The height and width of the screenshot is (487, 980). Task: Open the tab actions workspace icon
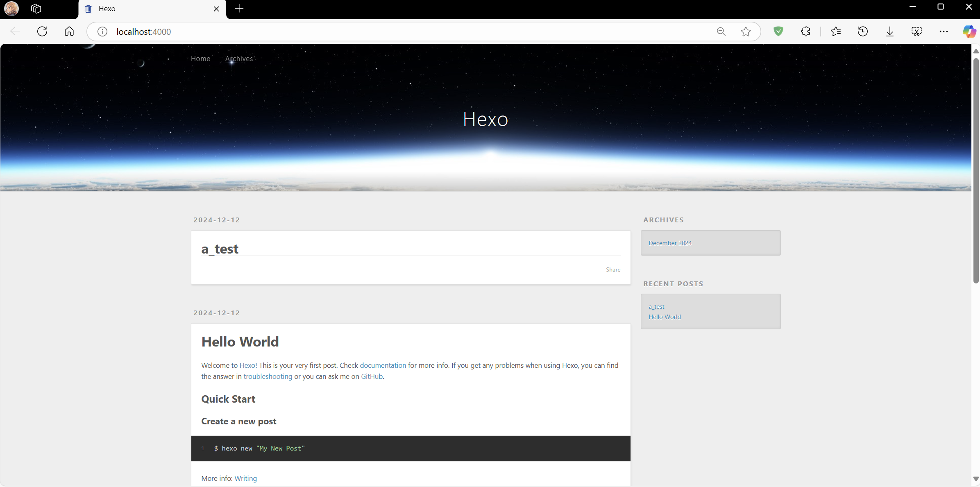[36, 9]
